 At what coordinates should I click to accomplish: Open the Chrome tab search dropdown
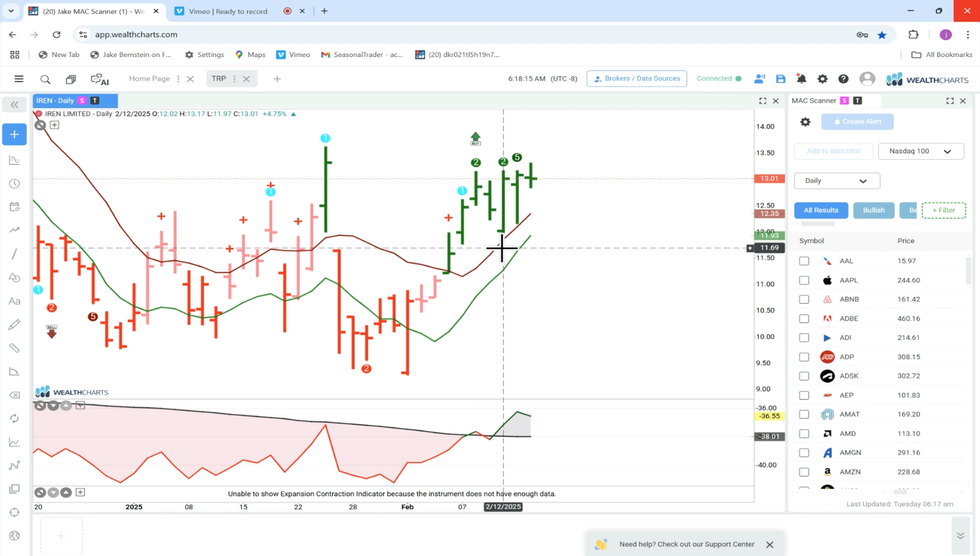pos(11,11)
